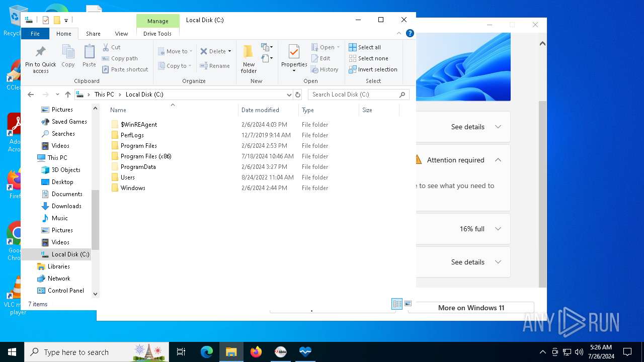Click Select all command
Image resolution: width=644 pixels, height=362 pixels.
(x=365, y=47)
